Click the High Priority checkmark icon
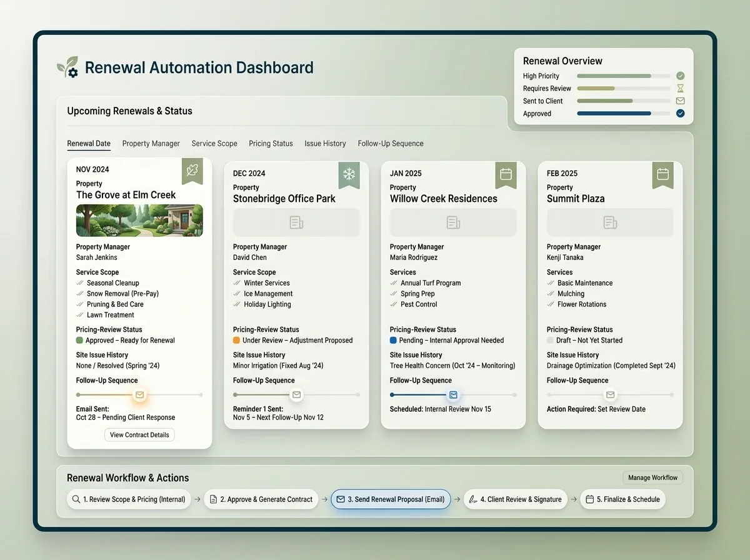The height and width of the screenshot is (560, 750). click(680, 76)
